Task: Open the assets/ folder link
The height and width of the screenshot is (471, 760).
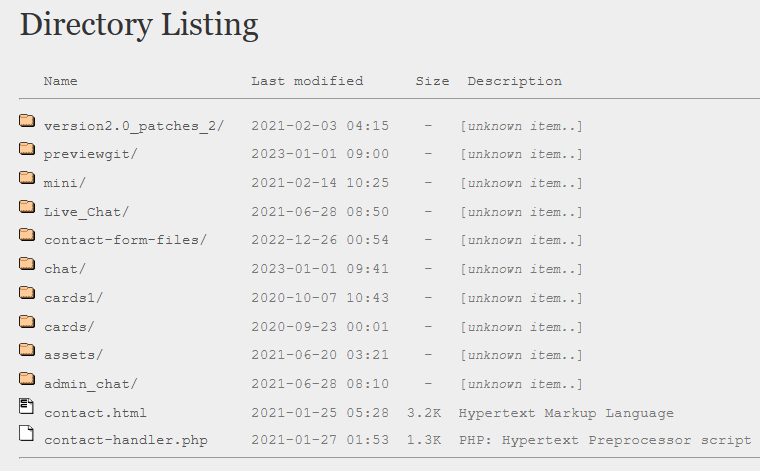Action: tap(73, 355)
